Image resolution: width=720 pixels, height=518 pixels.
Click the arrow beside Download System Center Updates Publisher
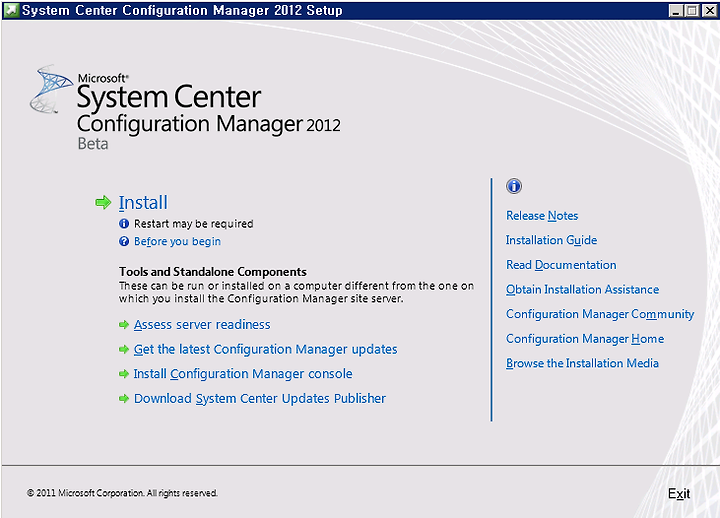[124, 399]
